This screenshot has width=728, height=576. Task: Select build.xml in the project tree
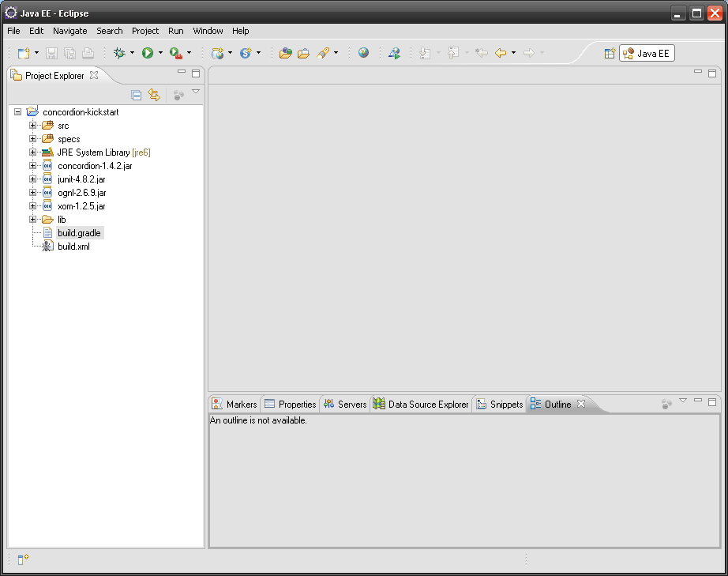pos(73,247)
